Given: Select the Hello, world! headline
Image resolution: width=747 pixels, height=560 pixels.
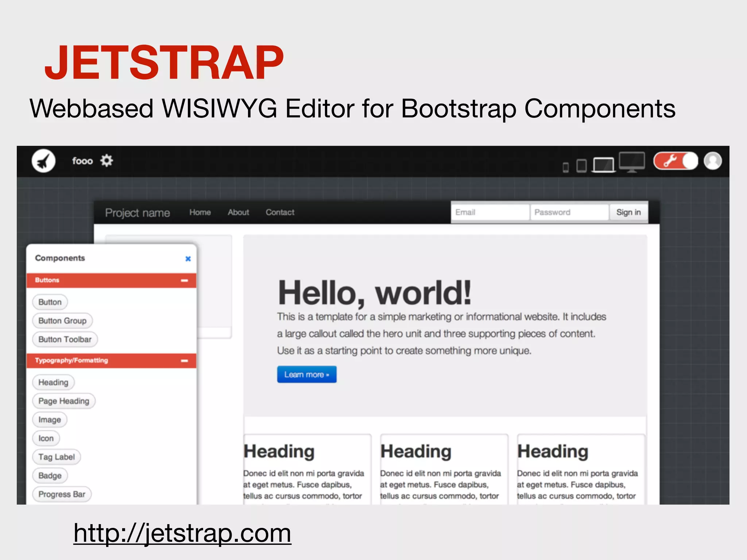Looking at the screenshot, I should click(x=375, y=293).
